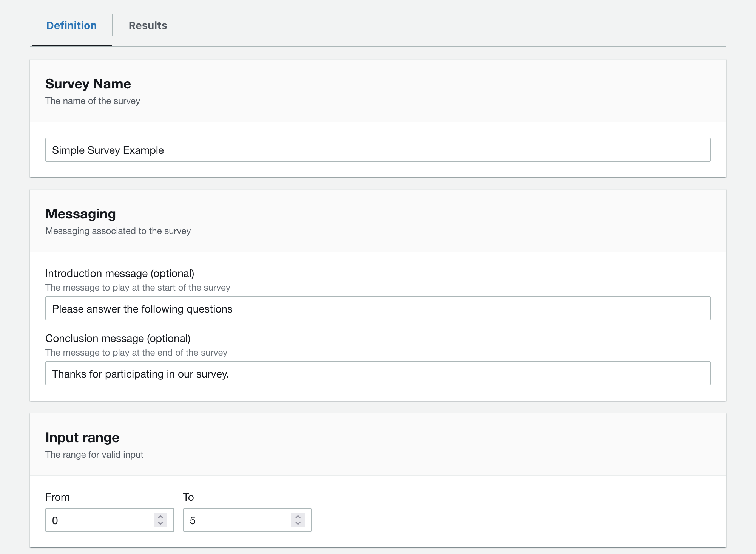
Task: Click the survey name input field
Action: click(x=378, y=150)
